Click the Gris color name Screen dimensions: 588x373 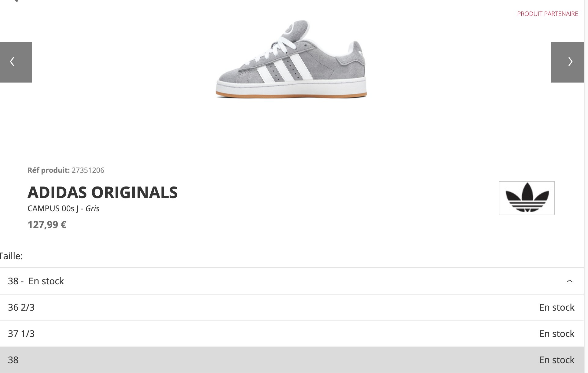[92, 209]
